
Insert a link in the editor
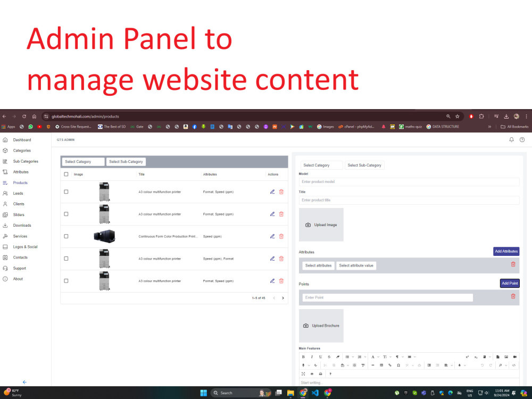(x=390, y=365)
